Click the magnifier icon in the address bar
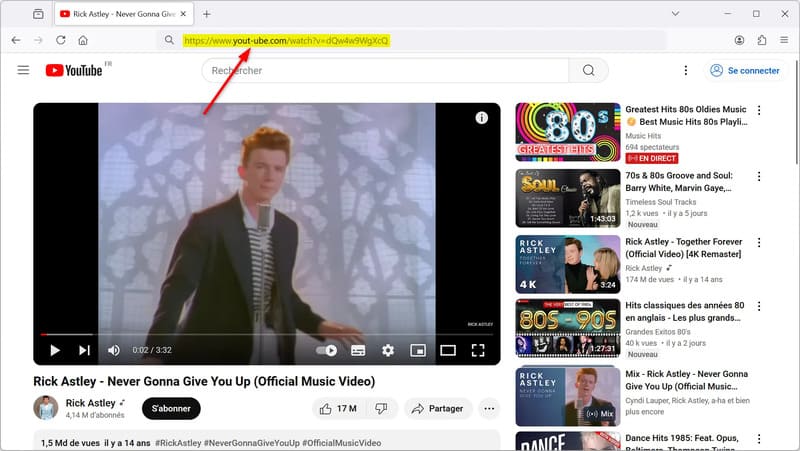Viewport: 800px width, 451px height. click(x=169, y=40)
